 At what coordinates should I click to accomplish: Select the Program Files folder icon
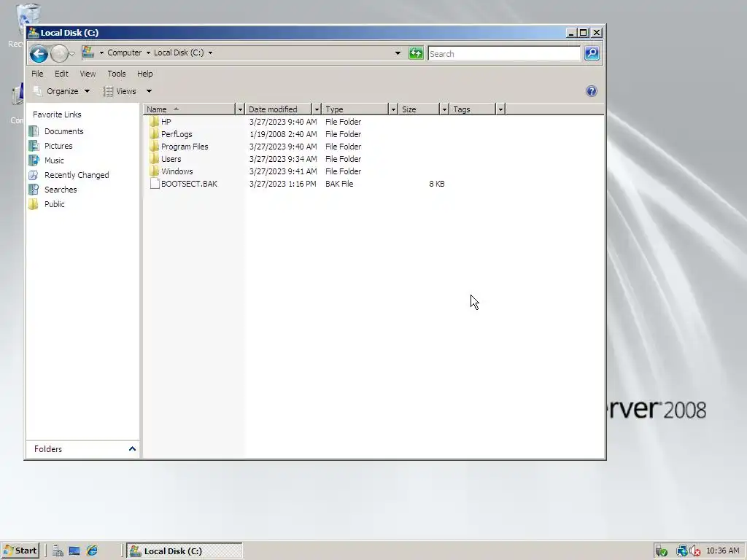[x=154, y=146]
